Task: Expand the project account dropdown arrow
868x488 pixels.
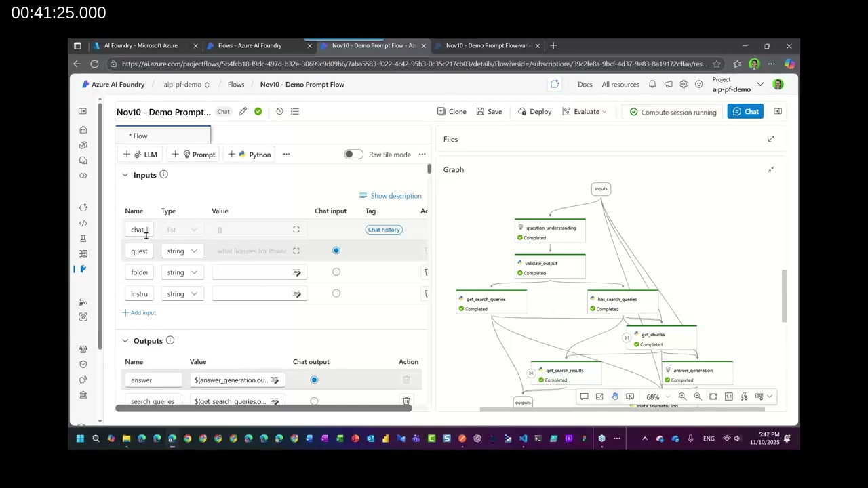Action: pyautogui.click(x=760, y=84)
